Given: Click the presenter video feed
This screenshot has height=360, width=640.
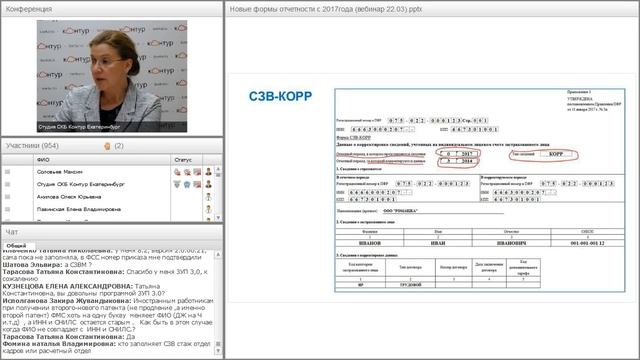Looking at the screenshot, I should (x=112, y=76).
